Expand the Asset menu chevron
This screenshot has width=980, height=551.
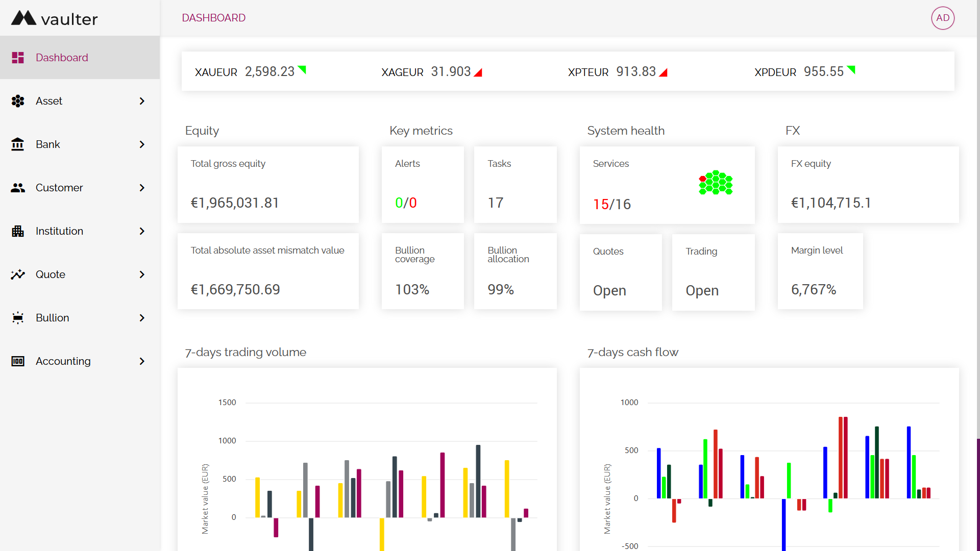pyautogui.click(x=142, y=101)
